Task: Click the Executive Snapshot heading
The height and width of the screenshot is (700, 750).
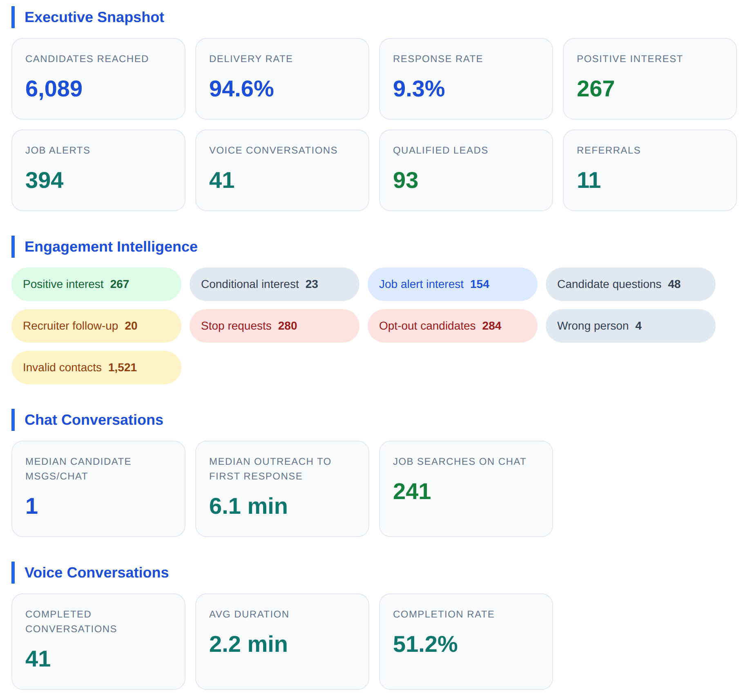Action: coord(94,17)
